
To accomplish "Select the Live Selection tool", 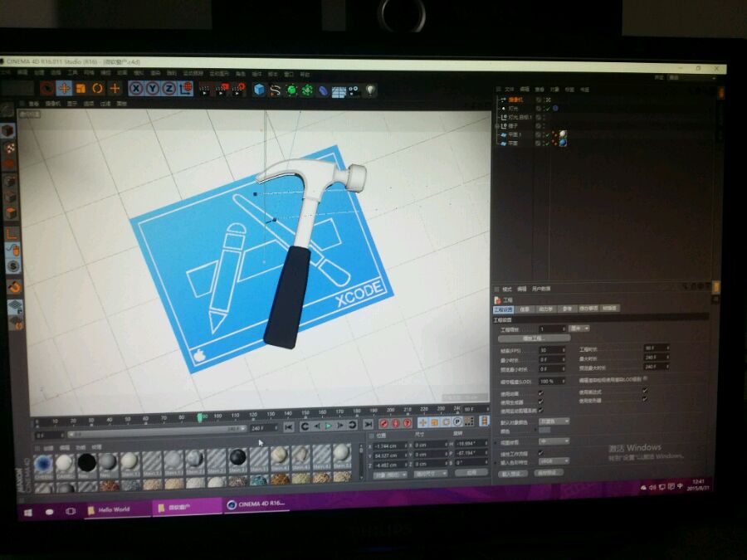I will [46, 88].
